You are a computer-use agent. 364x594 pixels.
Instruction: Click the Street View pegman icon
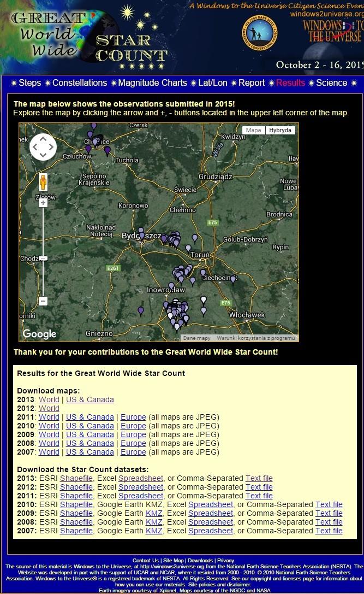point(43,183)
